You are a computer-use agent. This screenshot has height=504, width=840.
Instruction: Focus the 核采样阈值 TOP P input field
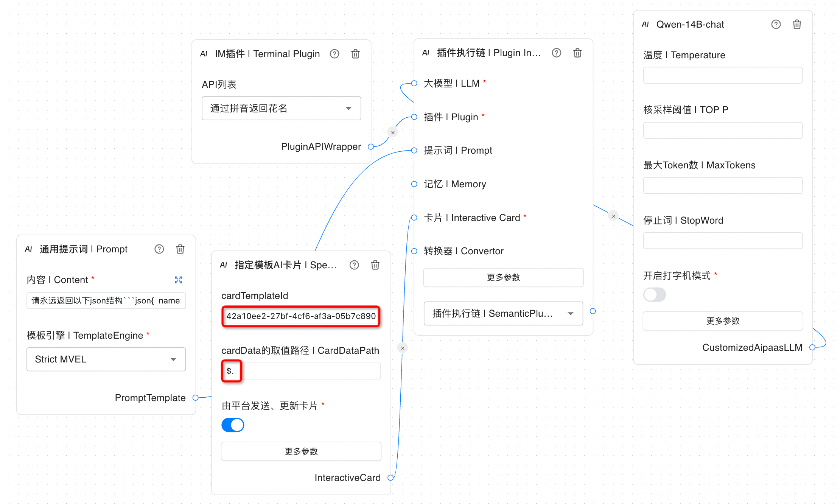click(x=723, y=130)
